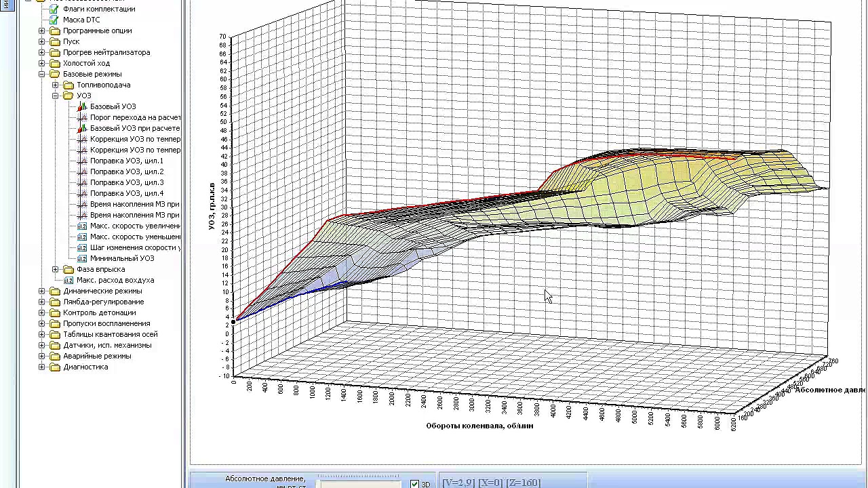Viewport: 868px width, 488px height.
Task: Click the graph icon for Поправка УОЗ, цил.2
Action: (x=82, y=171)
